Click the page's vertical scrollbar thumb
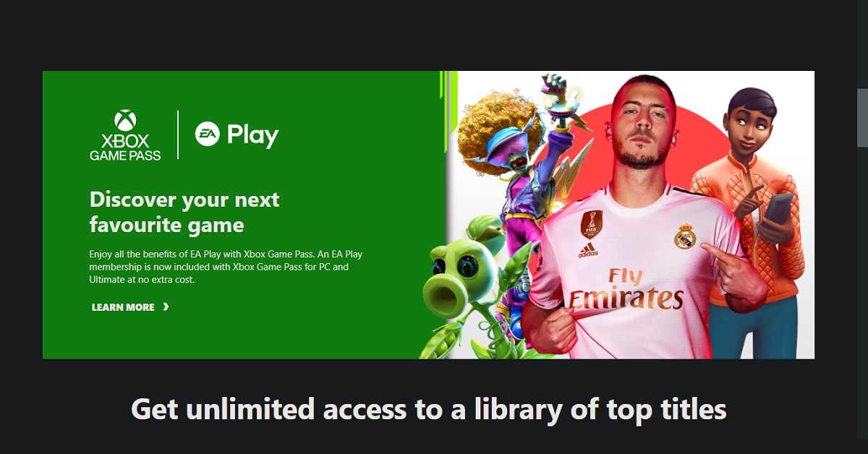The height and width of the screenshot is (454, 868). click(862, 118)
